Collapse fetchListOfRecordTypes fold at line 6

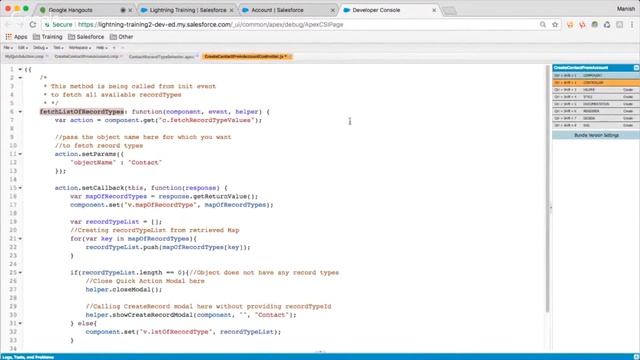pos(20,111)
